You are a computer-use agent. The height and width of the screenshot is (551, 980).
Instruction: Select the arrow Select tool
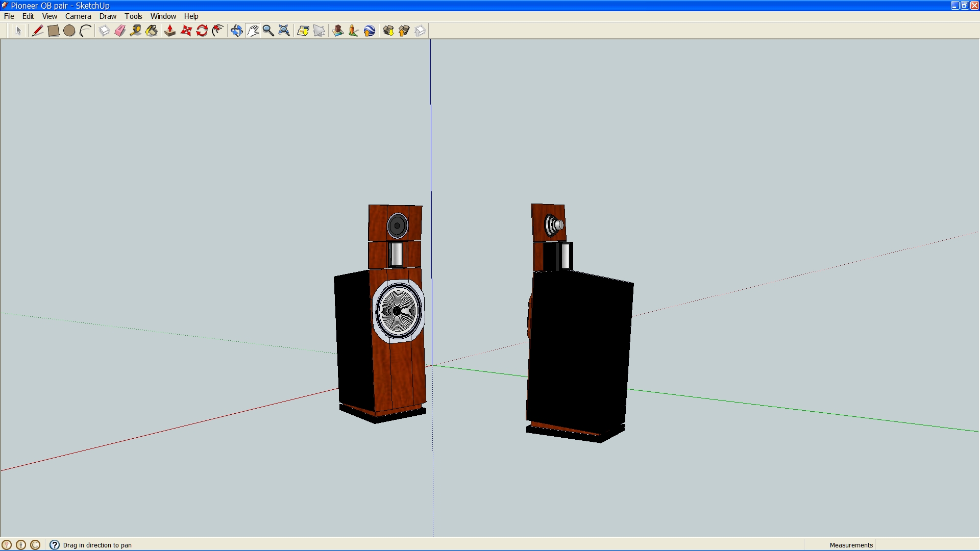click(x=18, y=31)
